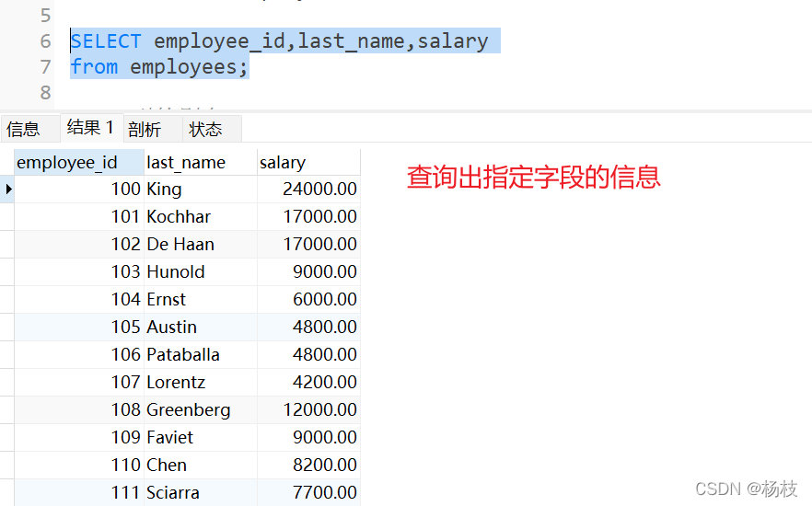The height and width of the screenshot is (506, 812).
Task: Select salary cell 6000.00
Action: pyautogui.click(x=308, y=300)
